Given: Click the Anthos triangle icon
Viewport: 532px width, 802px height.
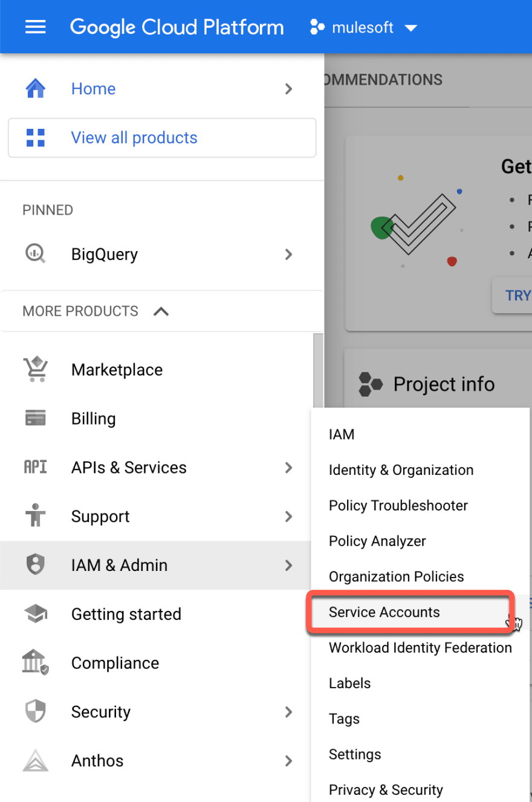Looking at the screenshot, I should point(36,760).
